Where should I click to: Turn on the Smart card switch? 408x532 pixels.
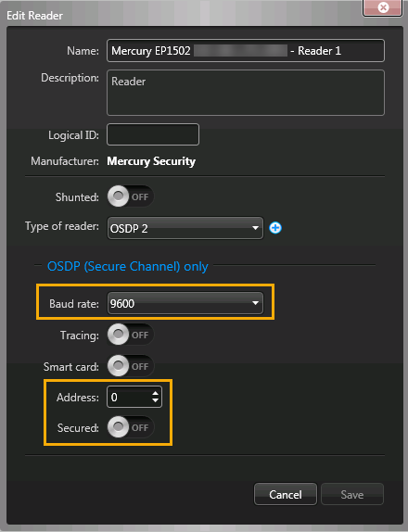click(x=131, y=366)
